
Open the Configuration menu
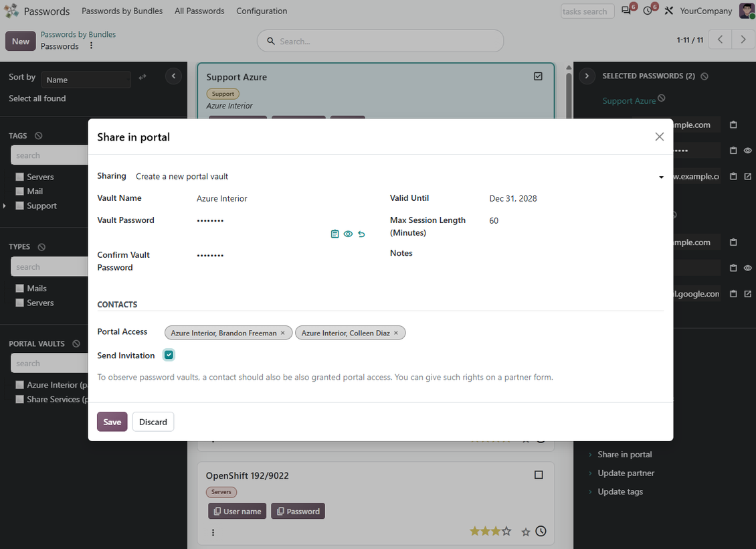(x=262, y=11)
